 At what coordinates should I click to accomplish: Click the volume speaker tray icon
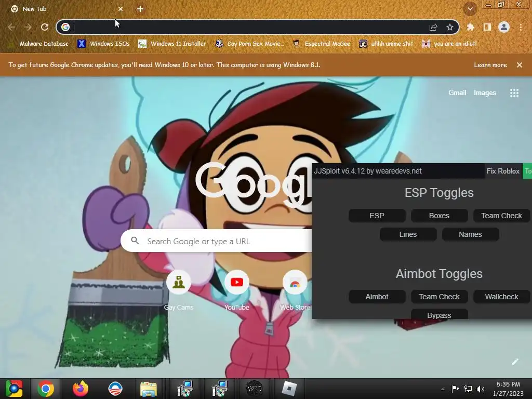pos(481,389)
